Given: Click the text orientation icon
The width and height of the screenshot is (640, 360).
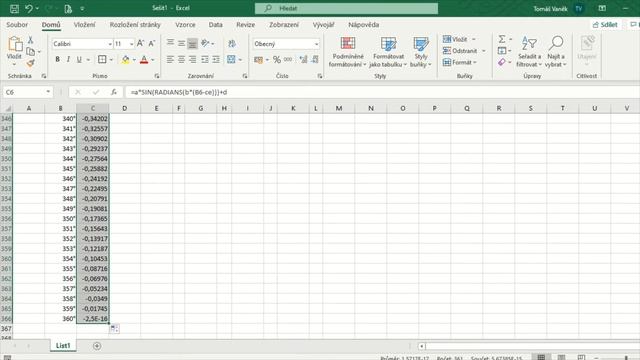Looking at the screenshot, I should click(205, 43).
